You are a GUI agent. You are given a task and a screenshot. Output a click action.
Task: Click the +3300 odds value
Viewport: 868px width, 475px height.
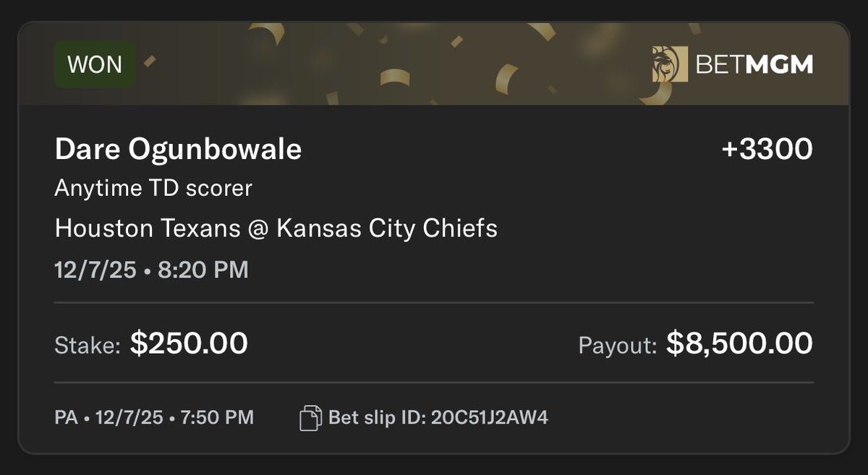pyautogui.click(x=767, y=149)
